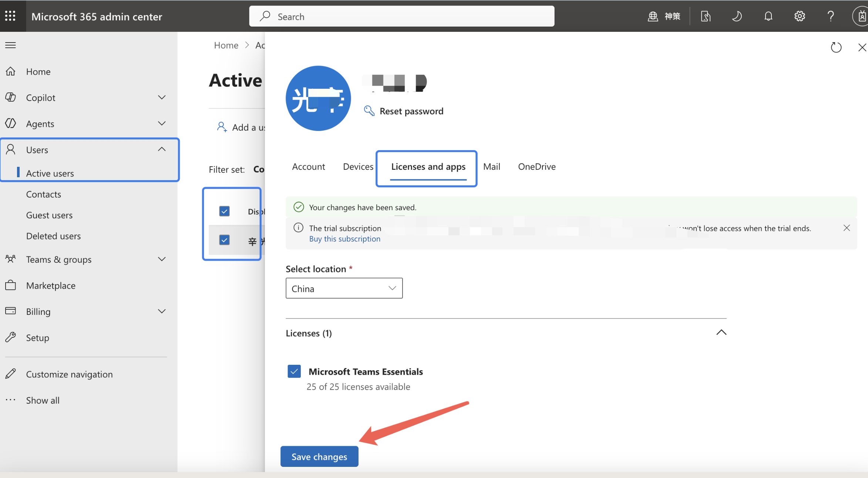
Task: Click the Save changes button
Action: coord(319,457)
